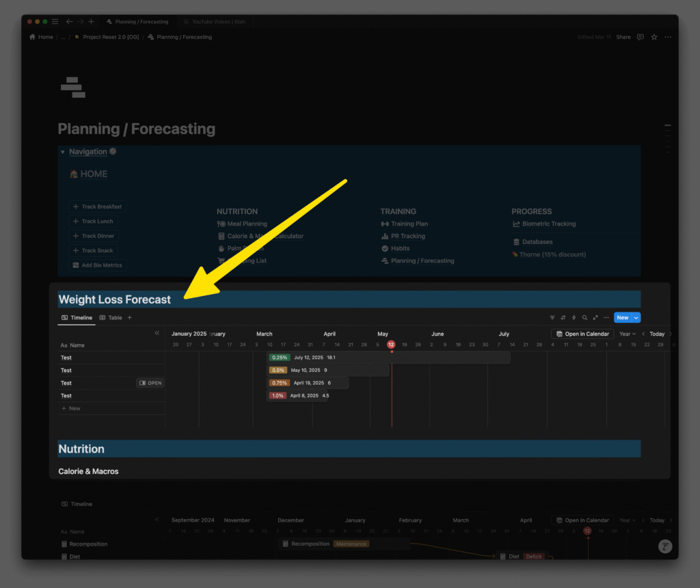This screenshot has width=700, height=588.
Task: Open the comments icon in the top bar
Action: [x=641, y=37]
